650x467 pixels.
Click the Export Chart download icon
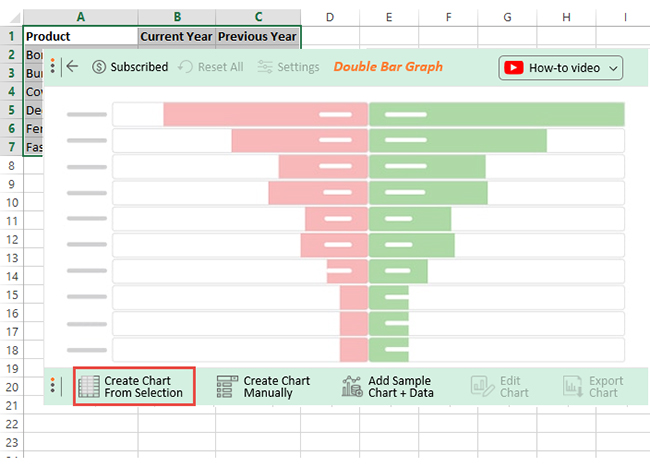point(573,386)
